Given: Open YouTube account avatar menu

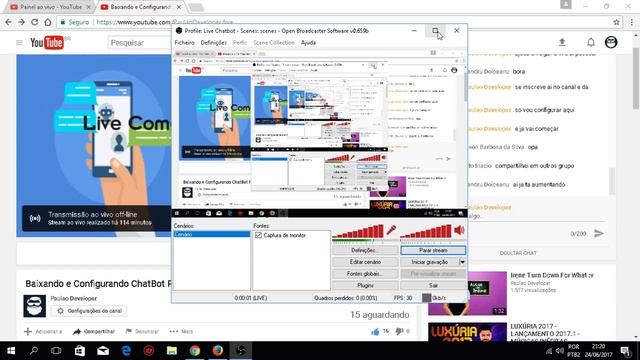Looking at the screenshot, I should tap(611, 42).
